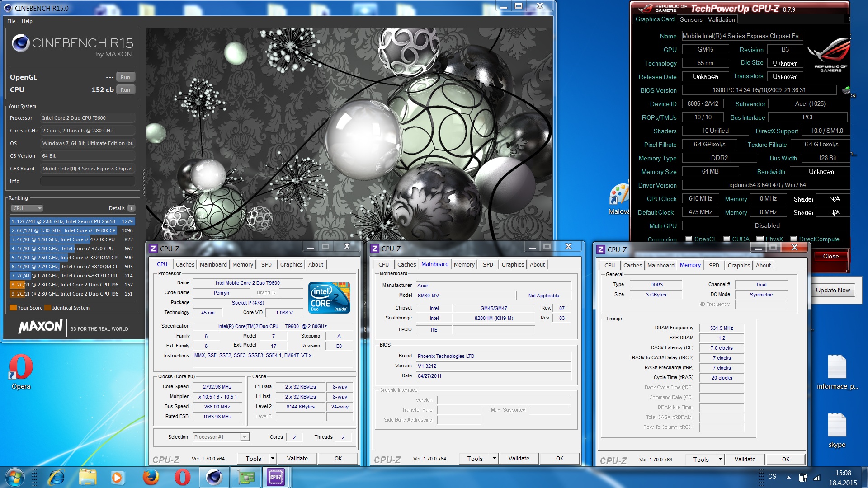
Task: Select the Malování desktop icon
Action: [618, 199]
